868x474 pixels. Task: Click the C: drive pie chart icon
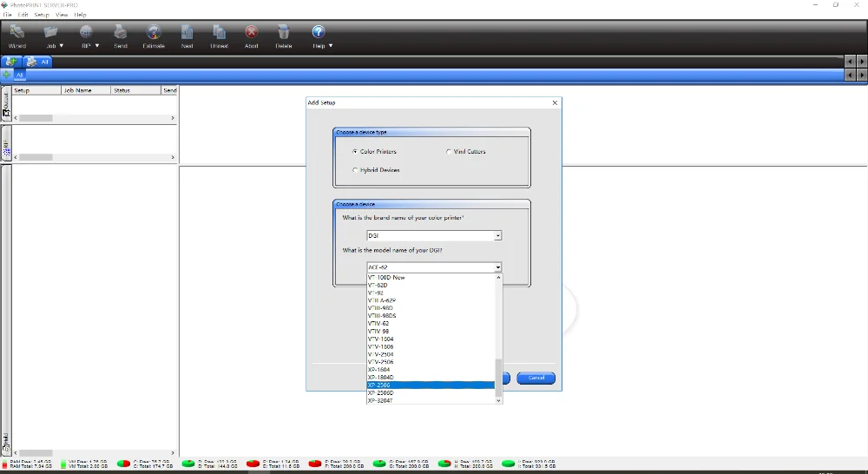point(123,464)
